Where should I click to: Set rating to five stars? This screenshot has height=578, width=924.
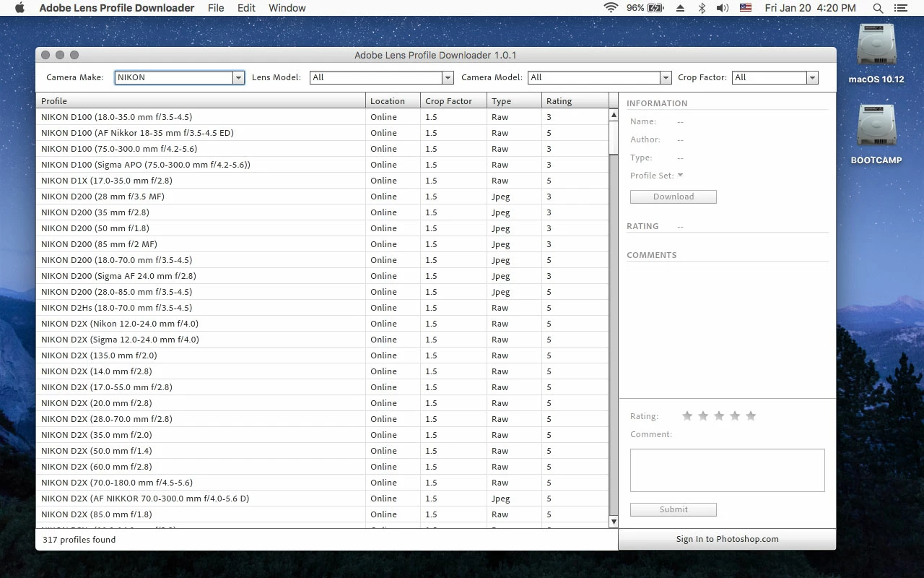(751, 415)
